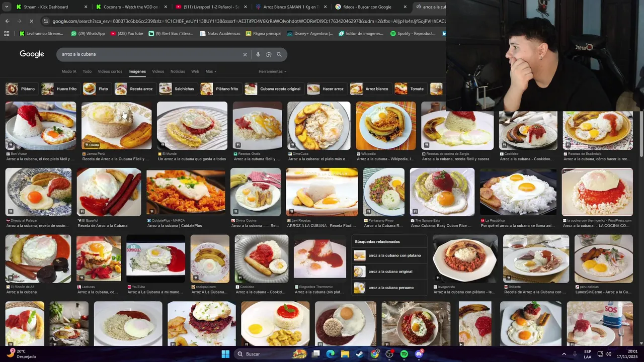Open the WhatsApp bookmark
This screenshot has width=644, height=362.
88,34
